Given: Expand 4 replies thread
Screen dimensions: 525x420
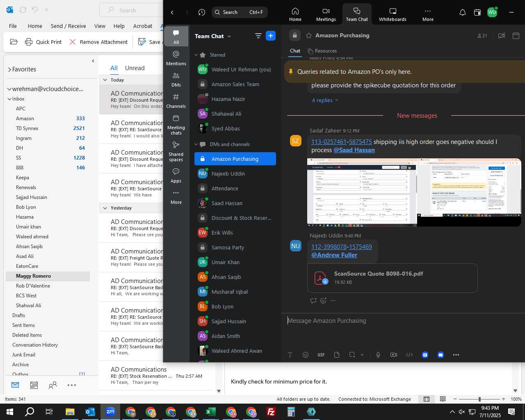Looking at the screenshot, I should (325, 100).
